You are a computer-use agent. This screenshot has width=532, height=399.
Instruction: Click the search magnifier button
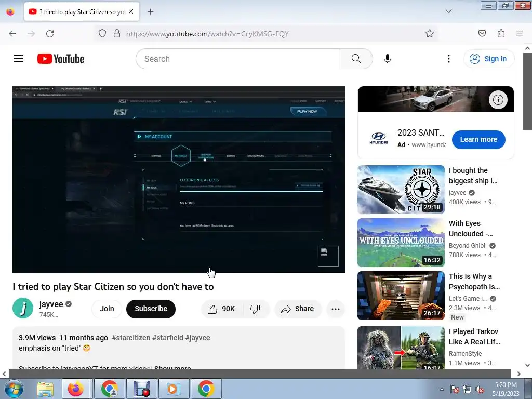[356, 59]
